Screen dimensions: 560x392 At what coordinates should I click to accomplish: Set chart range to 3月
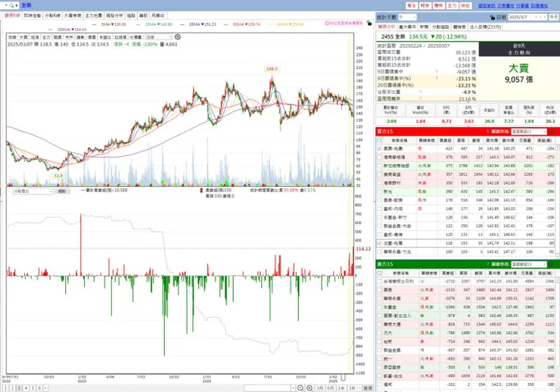(319, 388)
